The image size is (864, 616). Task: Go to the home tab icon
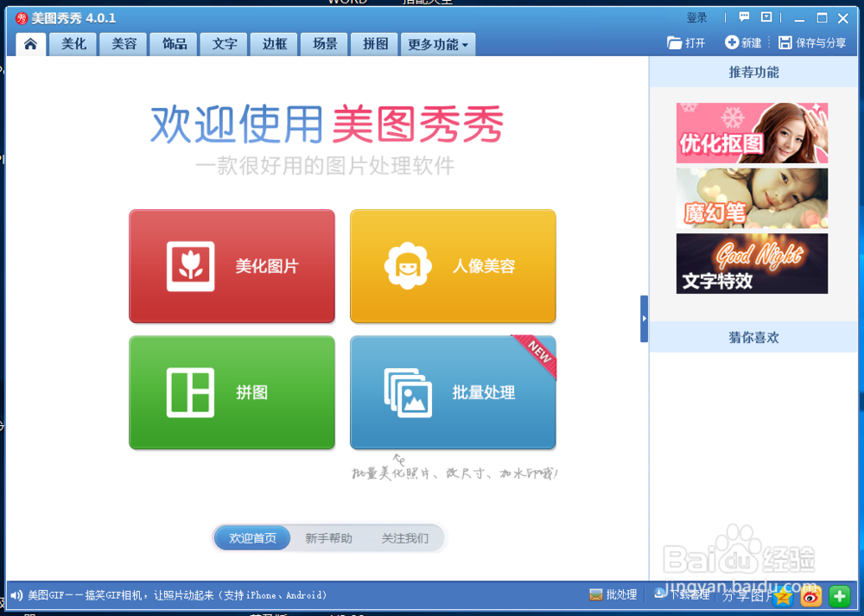tap(30, 44)
